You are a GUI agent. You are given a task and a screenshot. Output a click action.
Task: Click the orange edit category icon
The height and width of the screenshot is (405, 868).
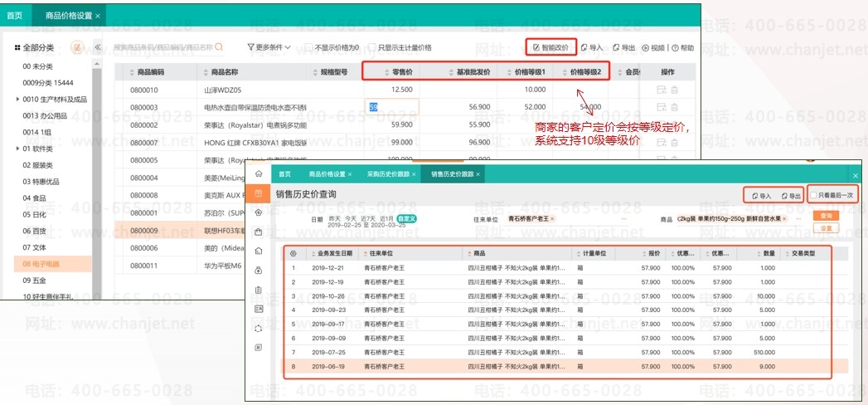pos(77,47)
